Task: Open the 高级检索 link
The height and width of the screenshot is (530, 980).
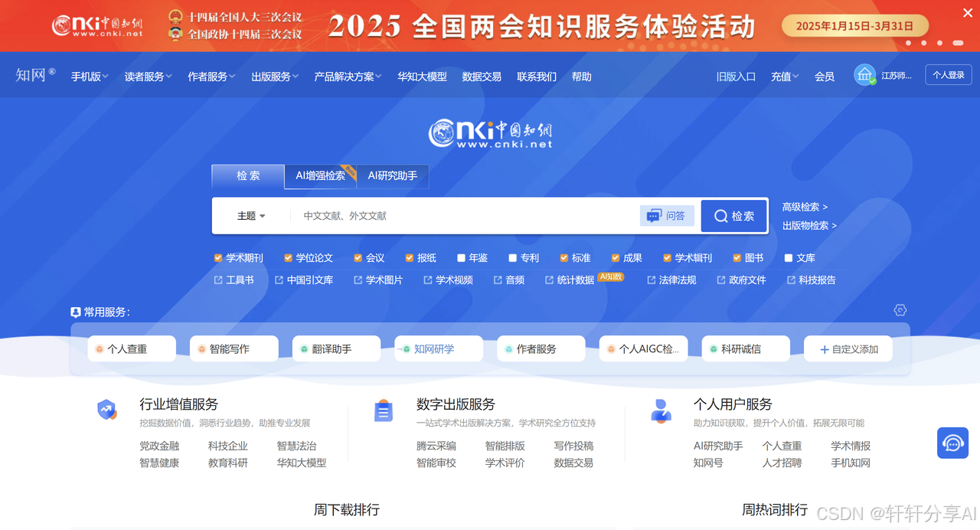Action: tap(805, 207)
